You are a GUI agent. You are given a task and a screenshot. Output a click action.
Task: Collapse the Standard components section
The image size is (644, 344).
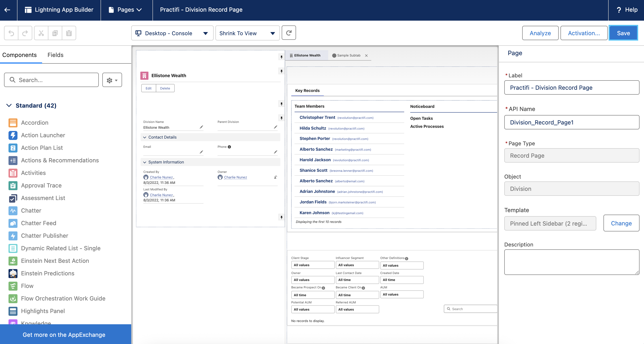coord(9,105)
